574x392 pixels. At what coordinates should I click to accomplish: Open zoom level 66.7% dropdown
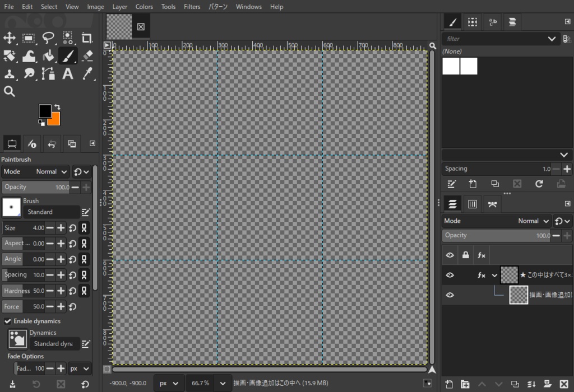tap(223, 383)
